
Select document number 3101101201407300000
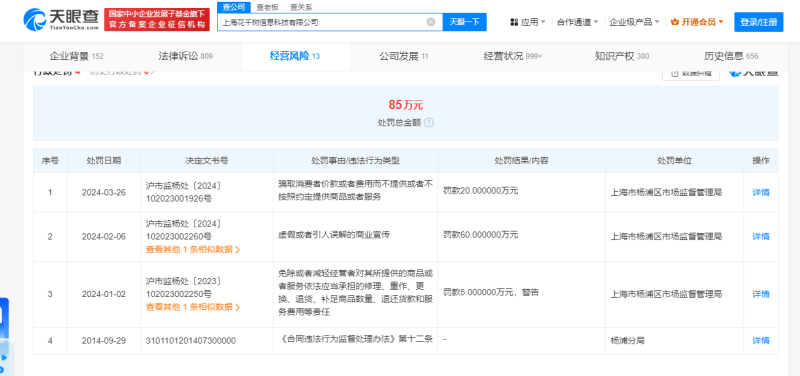(191, 340)
